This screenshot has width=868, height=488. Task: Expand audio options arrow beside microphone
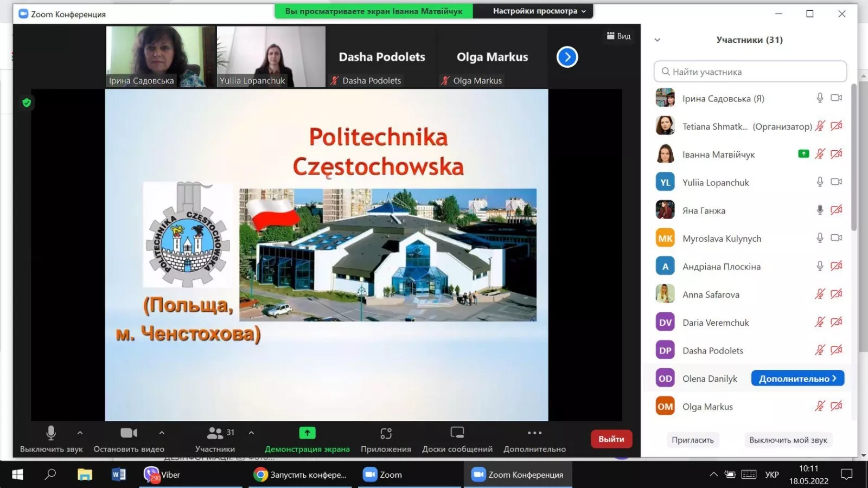pos(80,433)
